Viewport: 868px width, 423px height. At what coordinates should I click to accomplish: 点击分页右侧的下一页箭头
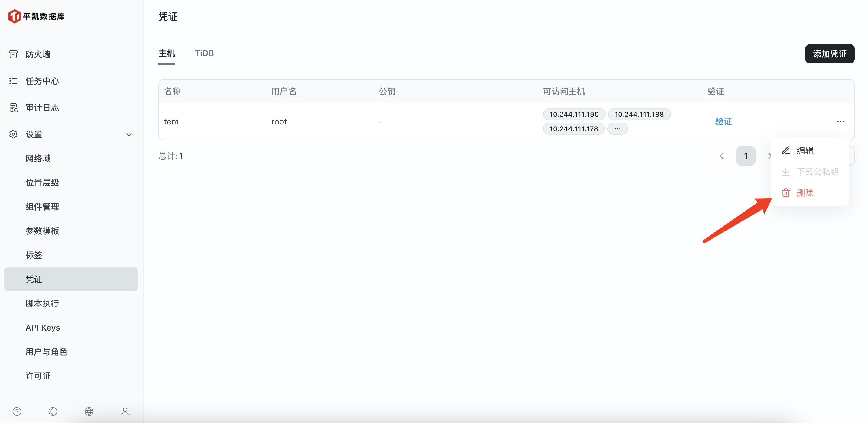[770, 156]
